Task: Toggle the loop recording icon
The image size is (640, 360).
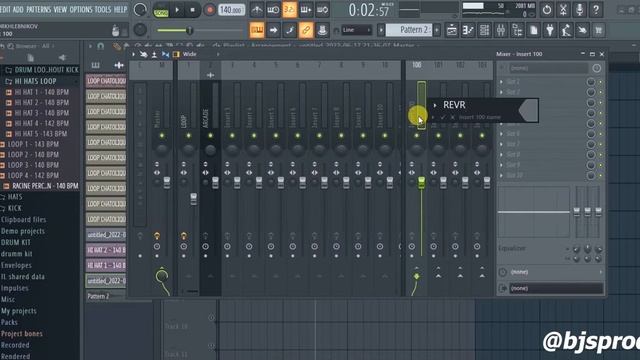Action: 322,10
